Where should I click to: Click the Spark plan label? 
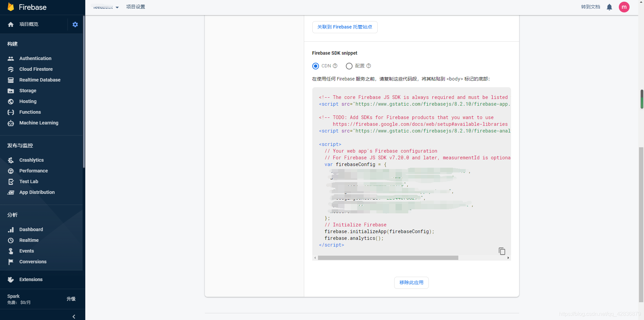13,296
